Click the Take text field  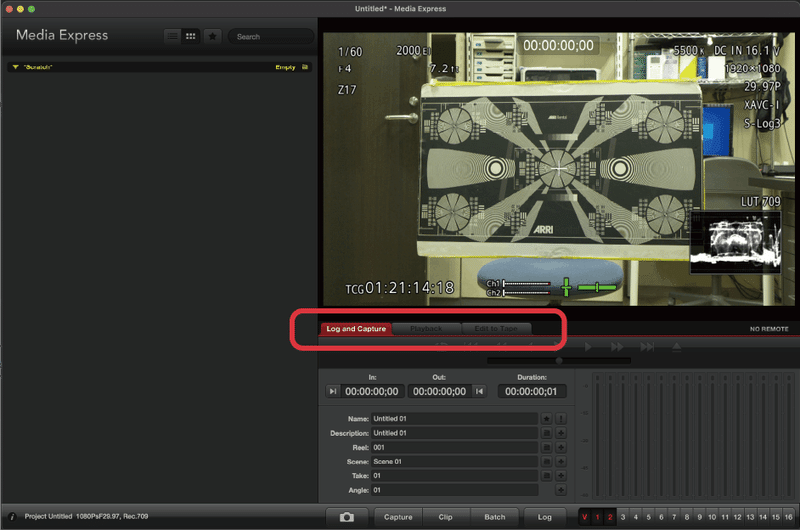(x=454, y=476)
